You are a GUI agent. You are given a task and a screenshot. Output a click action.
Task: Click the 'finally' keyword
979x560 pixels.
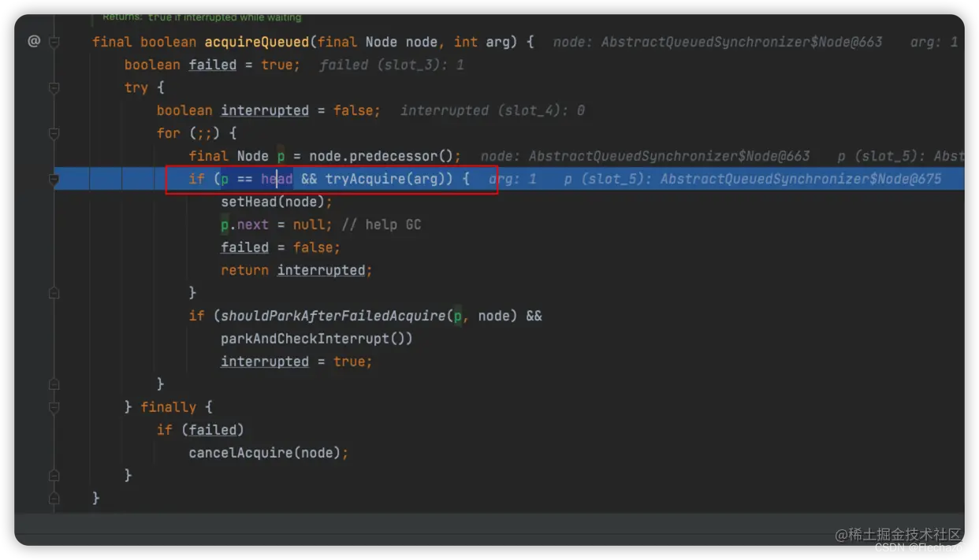169,407
